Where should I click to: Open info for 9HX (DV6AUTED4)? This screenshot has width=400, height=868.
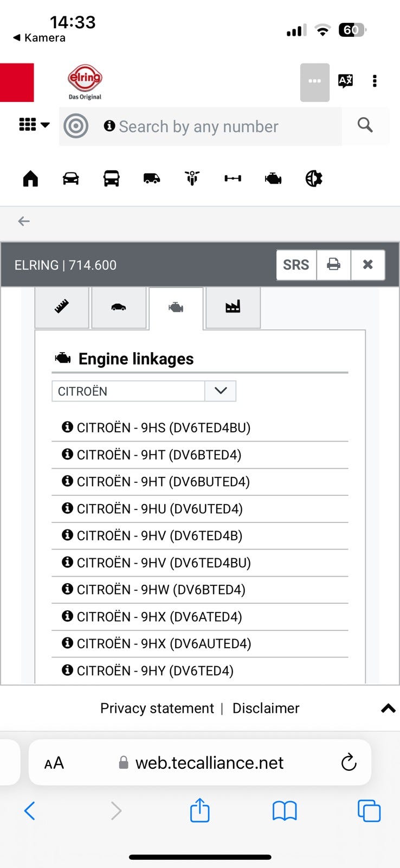(68, 643)
